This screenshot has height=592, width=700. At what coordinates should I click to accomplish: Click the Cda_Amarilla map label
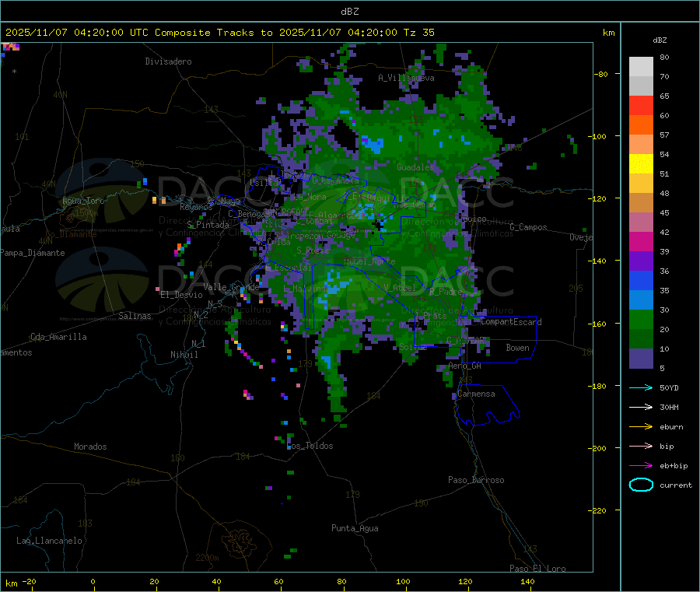coord(58,337)
